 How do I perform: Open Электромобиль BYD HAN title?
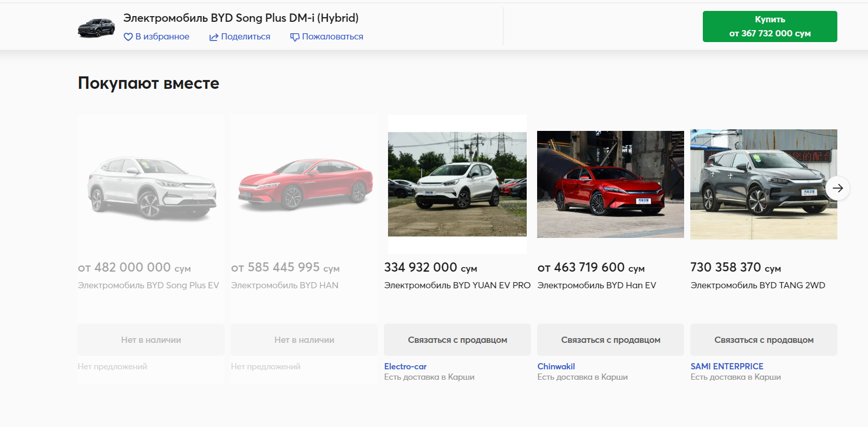coord(285,285)
